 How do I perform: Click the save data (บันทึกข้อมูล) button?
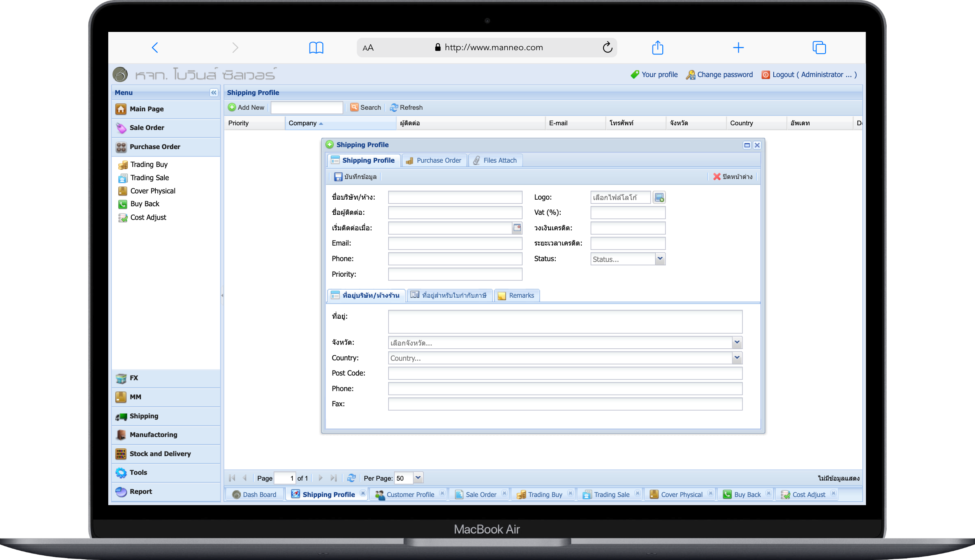(356, 177)
